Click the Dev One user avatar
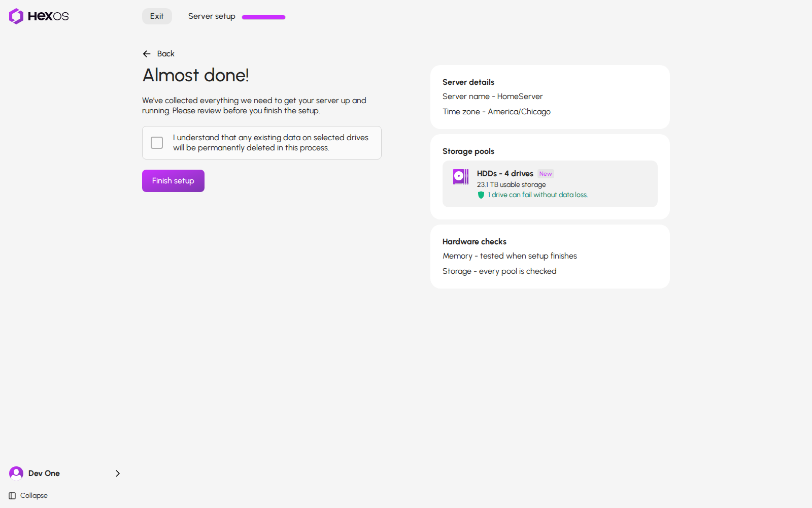Image resolution: width=812 pixels, height=508 pixels. (x=16, y=473)
